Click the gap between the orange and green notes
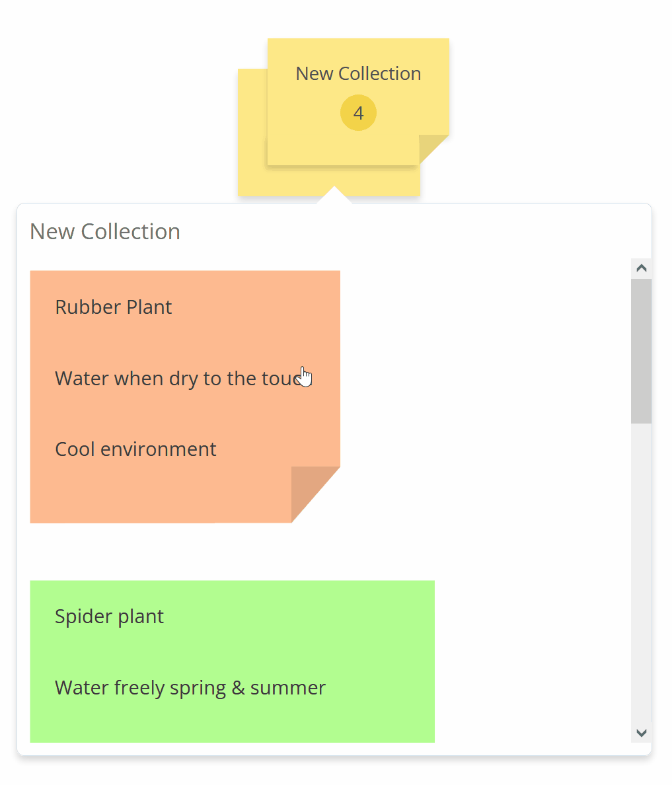The width and height of the screenshot is (672, 785). pyautogui.click(x=231, y=552)
